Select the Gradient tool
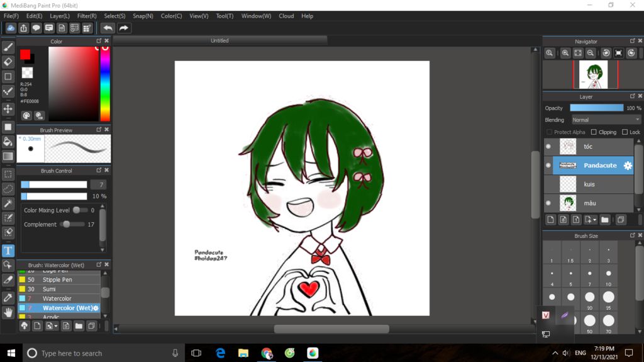644x362 pixels. click(x=8, y=156)
